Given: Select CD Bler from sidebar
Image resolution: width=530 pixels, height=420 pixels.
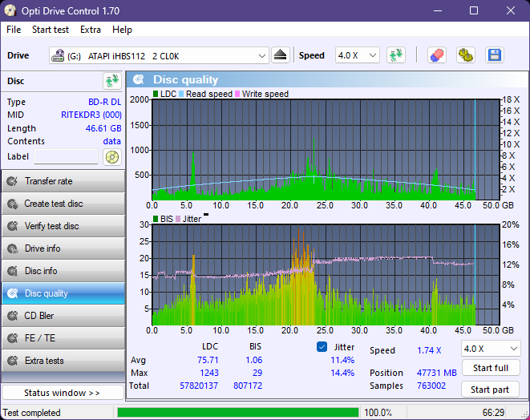Looking at the screenshot, I should [x=63, y=316].
